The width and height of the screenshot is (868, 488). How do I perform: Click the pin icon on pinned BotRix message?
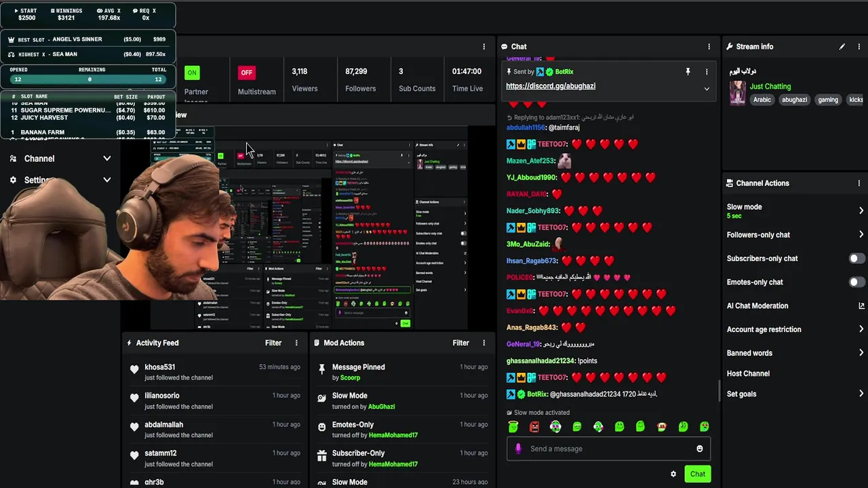(688, 71)
